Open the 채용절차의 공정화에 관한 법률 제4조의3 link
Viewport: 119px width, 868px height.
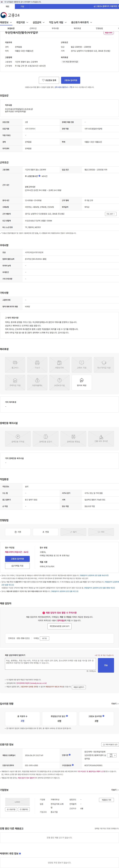tap(94, 576)
